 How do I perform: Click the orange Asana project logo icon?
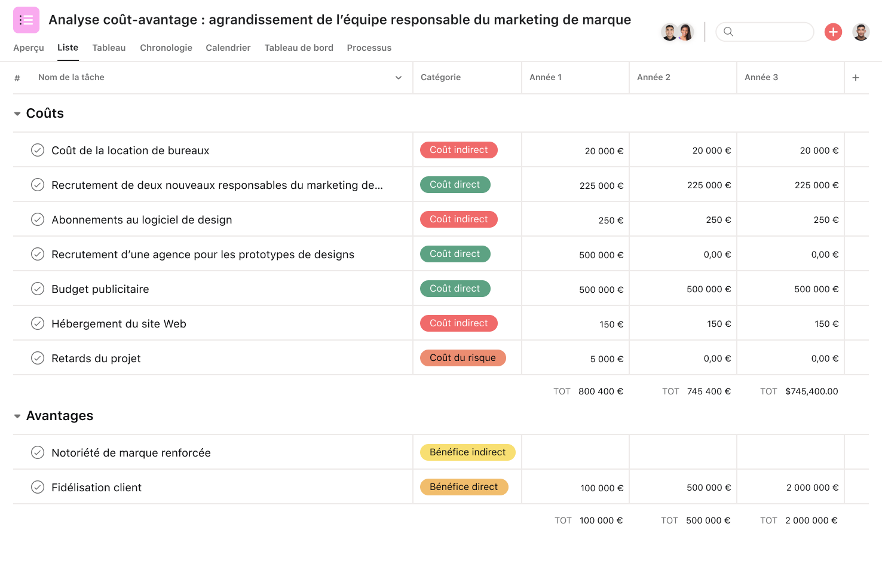(26, 20)
